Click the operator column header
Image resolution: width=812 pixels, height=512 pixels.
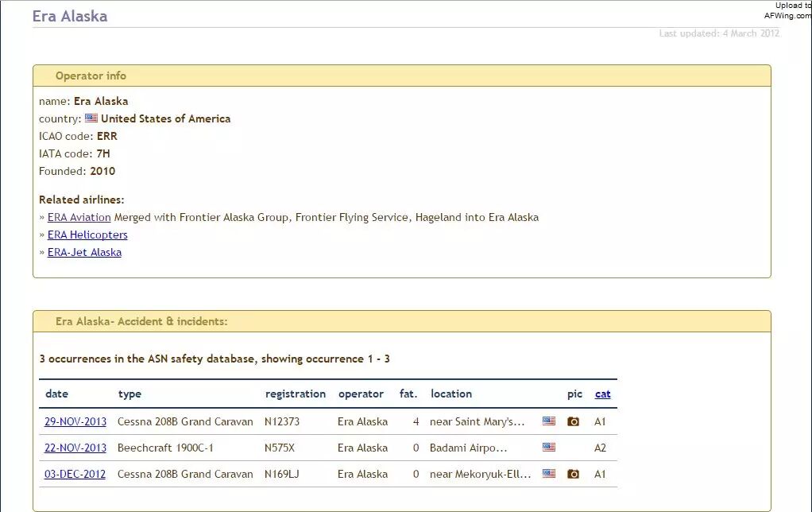click(x=361, y=394)
